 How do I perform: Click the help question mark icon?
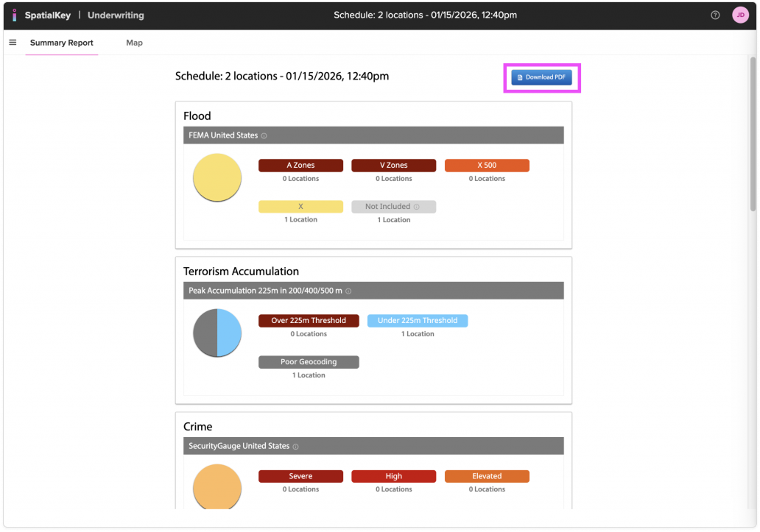click(x=715, y=15)
